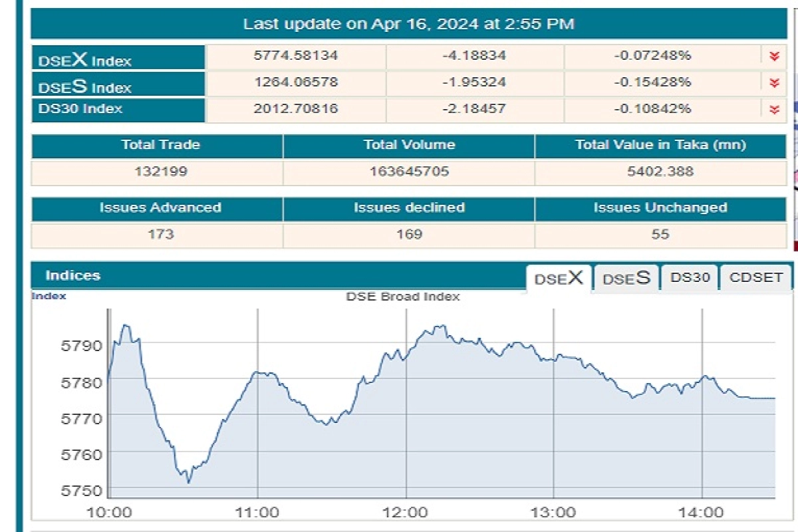Open the DSES Index label
The height and width of the screenshot is (532, 798).
[84, 86]
